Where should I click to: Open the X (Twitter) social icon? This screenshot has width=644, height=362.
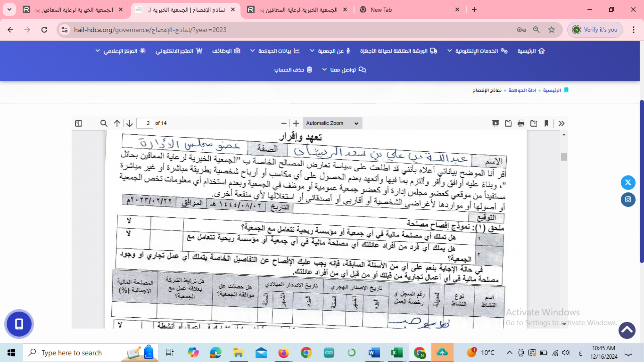coord(628,183)
